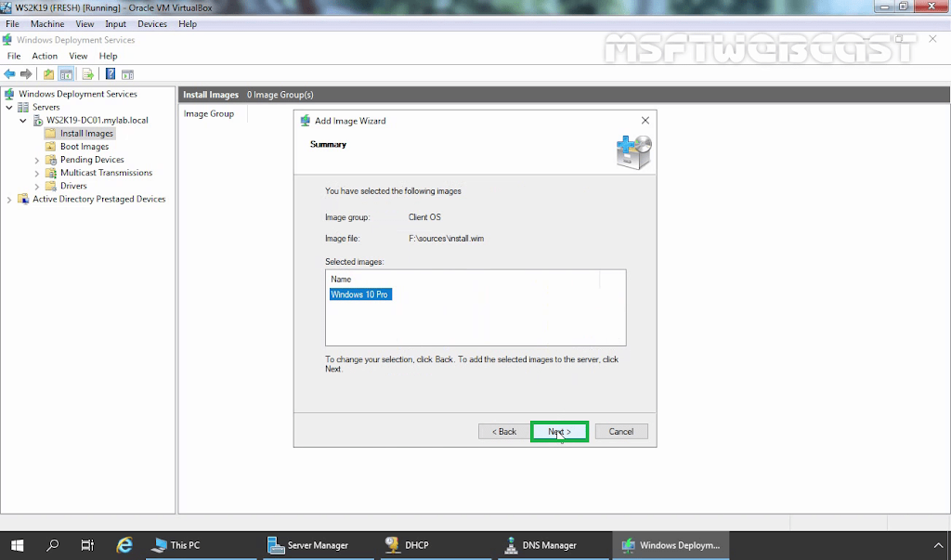951x560 pixels.
Task: Open the Windows Start menu
Action: (17, 545)
